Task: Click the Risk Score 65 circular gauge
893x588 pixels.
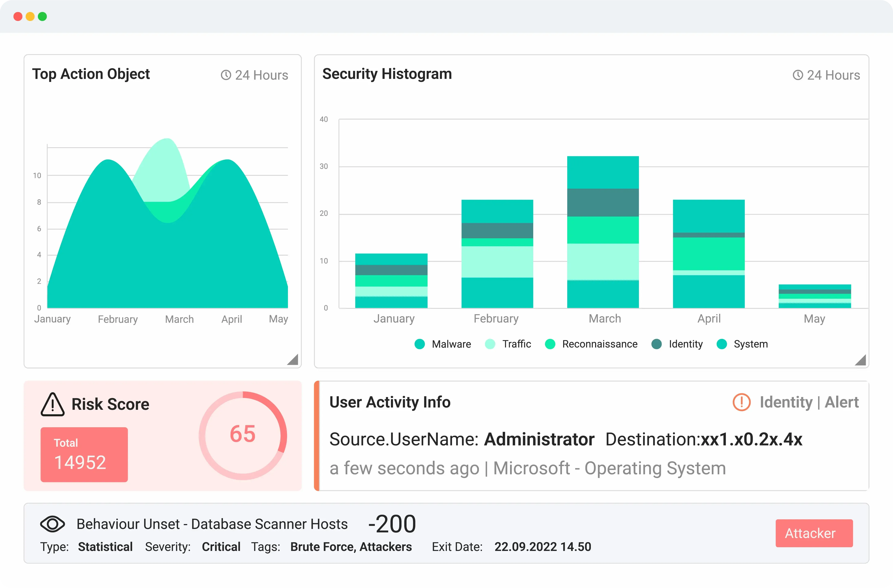Action: click(243, 435)
